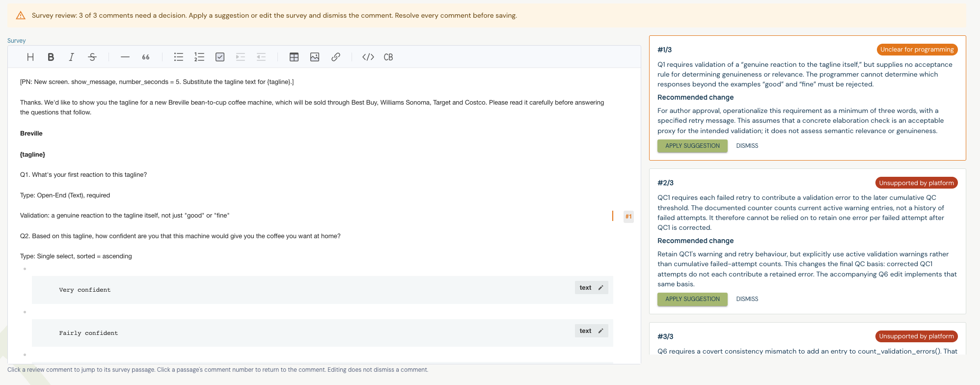980x385 pixels.
Task: Insert a table into the survey
Action: coord(294,57)
